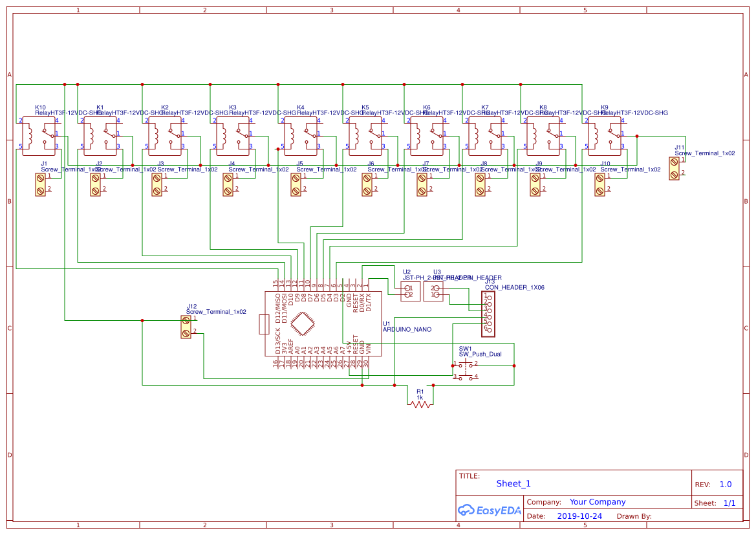756x535 pixels.
Task: Click the revision value 1.0
Action: tap(724, 484)
